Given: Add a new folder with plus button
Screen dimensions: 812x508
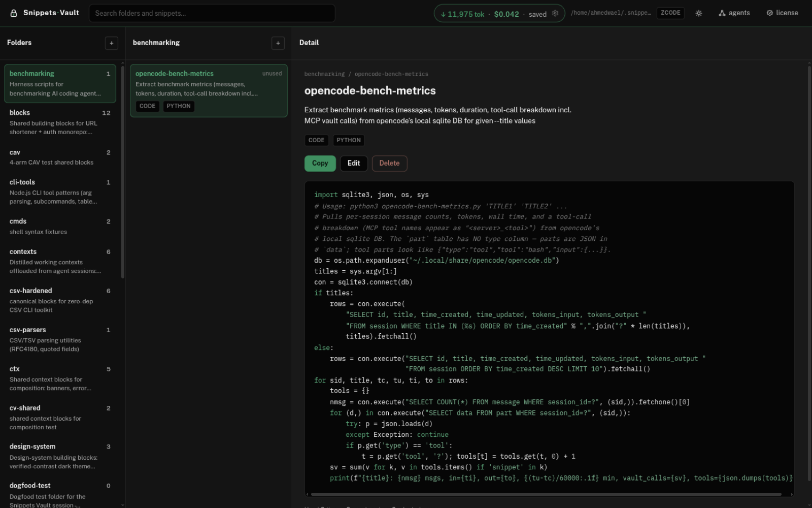Looking at the screenshot, I should [112, 43].
